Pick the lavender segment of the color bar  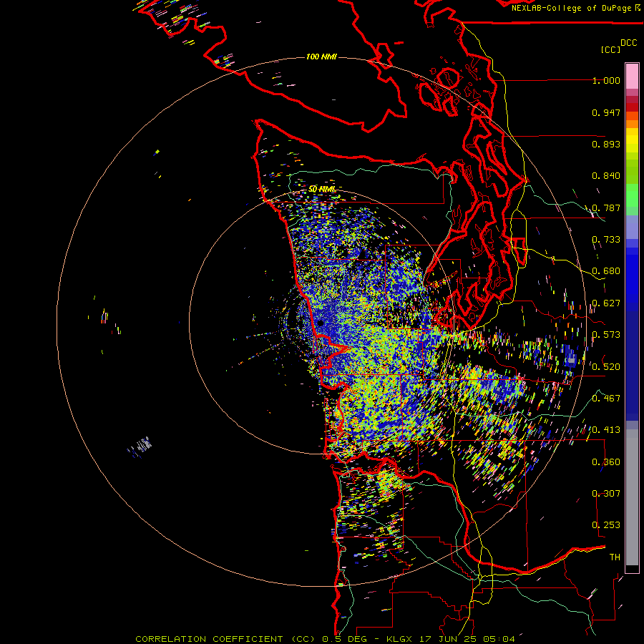(632, 227)
